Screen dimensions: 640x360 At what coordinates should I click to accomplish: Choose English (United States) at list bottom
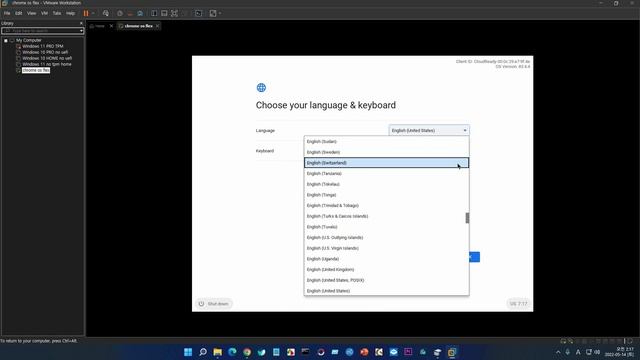(x=386, y=291)
